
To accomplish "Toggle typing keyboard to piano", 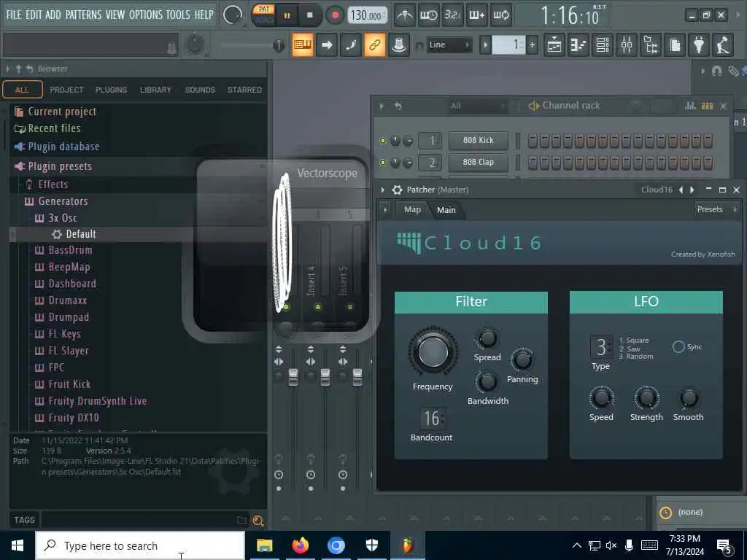I will [303, 44].
